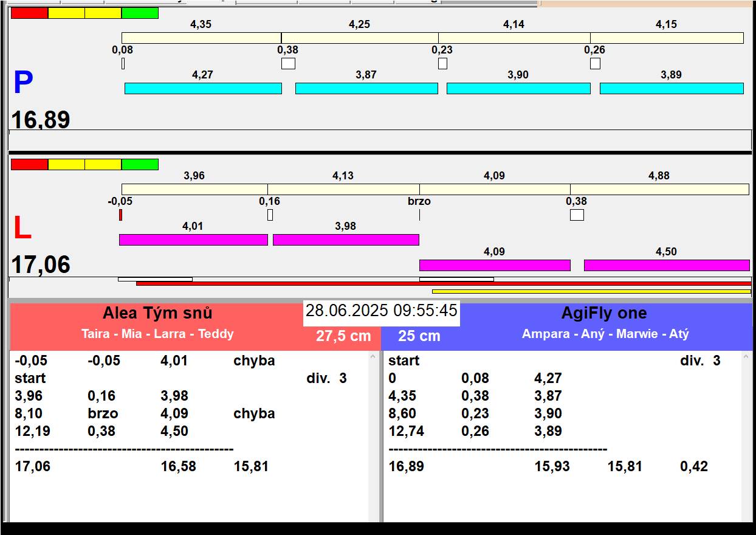
Task: Click the red start light in lane L
Action: coord(29,164)
